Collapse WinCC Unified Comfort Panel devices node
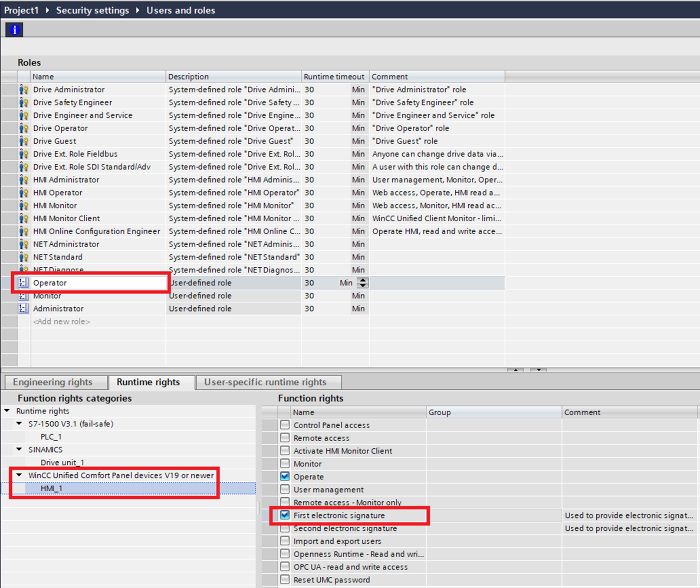700x588 pixels. click(x=19, y=475)
